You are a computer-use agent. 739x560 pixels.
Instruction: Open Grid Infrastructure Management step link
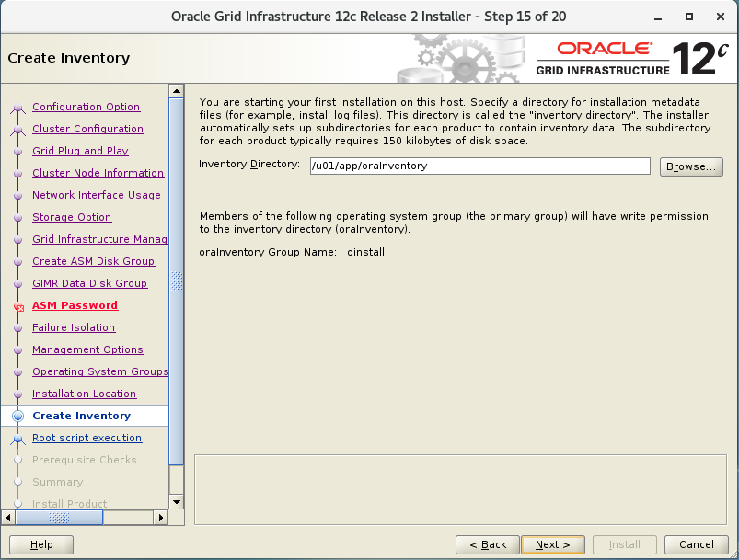coord(100,239)
